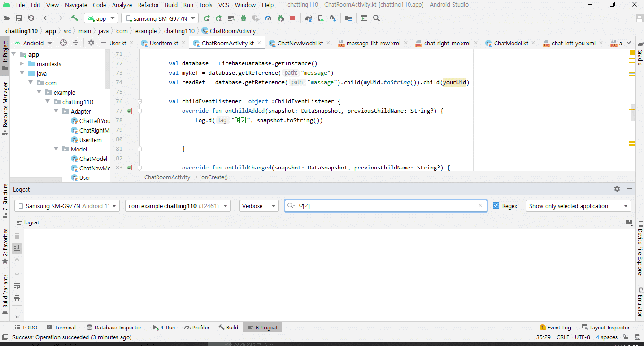Open the Profiler from the main toolbar
The height and width of the screenshot is (346, 644).
click(x=268, y=18)
